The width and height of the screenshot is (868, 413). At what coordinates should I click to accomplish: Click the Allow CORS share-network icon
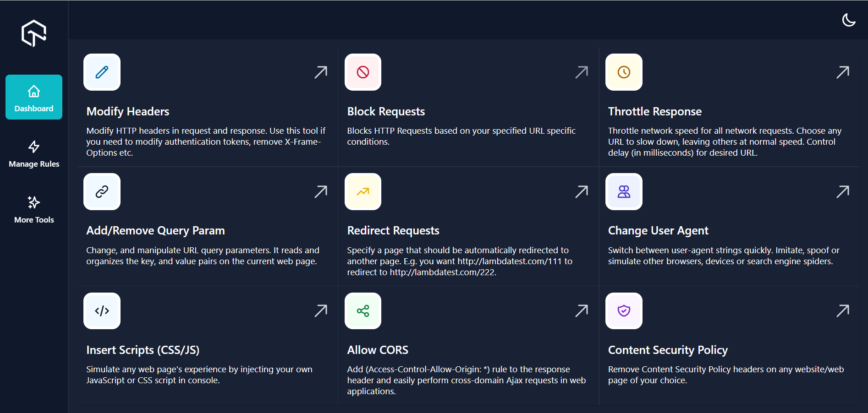point(363,311)
